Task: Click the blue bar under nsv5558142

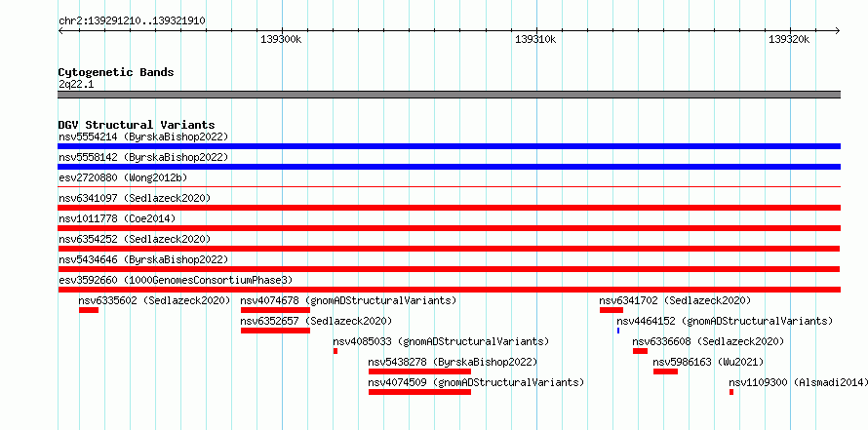Action: tap(449, 167)
